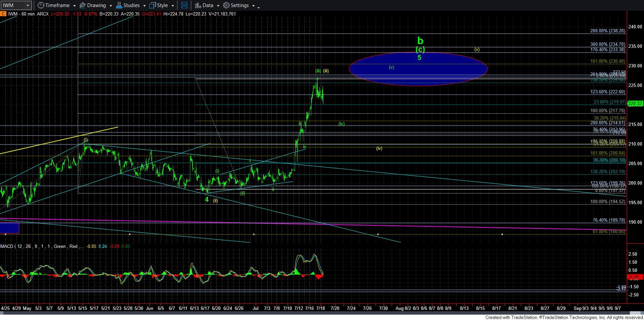Image resolution: width=644 pixels, height=320 pixels.
Task: Open the Drawing menu
Action: (x=96, y=5)
